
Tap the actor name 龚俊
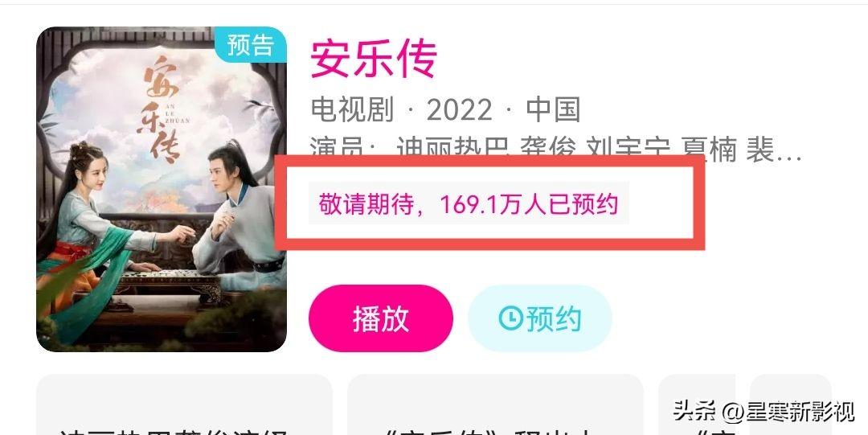(548, 149)
